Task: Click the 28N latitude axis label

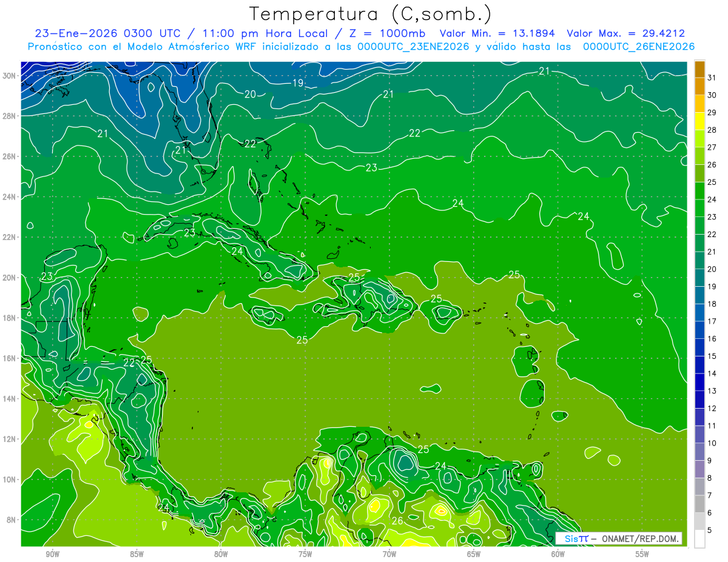Action: tap(10, 116)
